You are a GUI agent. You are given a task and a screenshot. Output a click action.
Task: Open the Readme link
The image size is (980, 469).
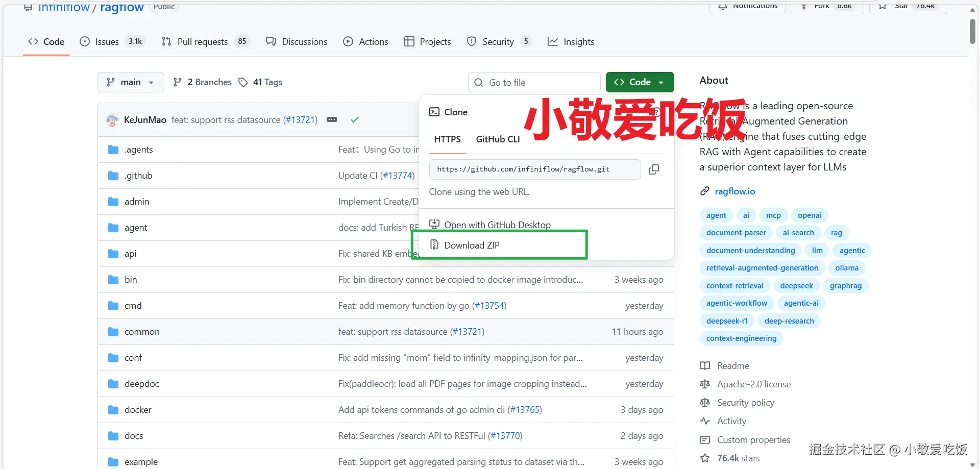733,366
